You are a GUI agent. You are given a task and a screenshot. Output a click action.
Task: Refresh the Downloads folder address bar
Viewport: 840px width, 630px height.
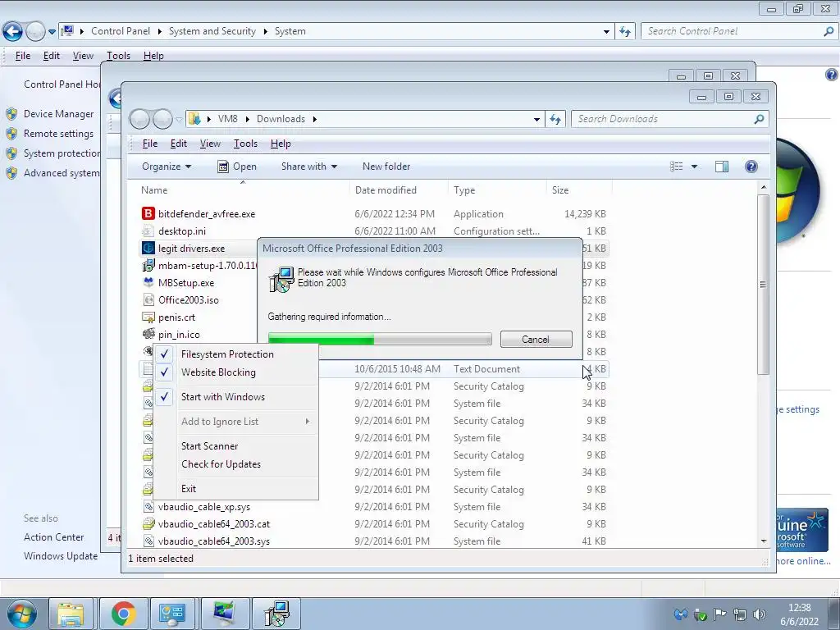click(555, 119)
